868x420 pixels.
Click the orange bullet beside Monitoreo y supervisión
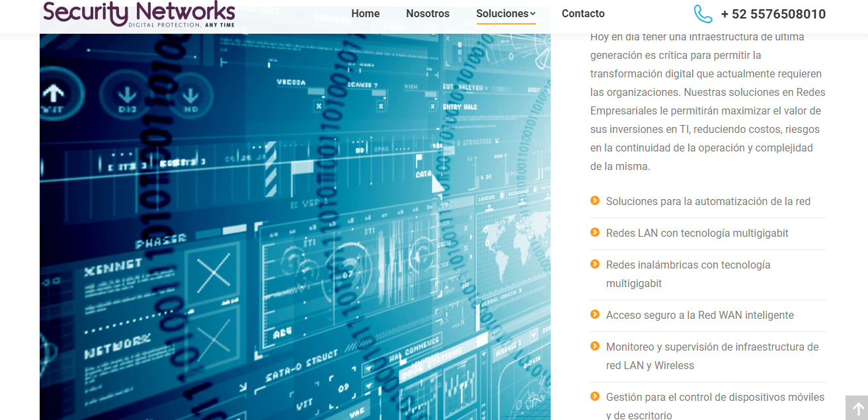595,346
